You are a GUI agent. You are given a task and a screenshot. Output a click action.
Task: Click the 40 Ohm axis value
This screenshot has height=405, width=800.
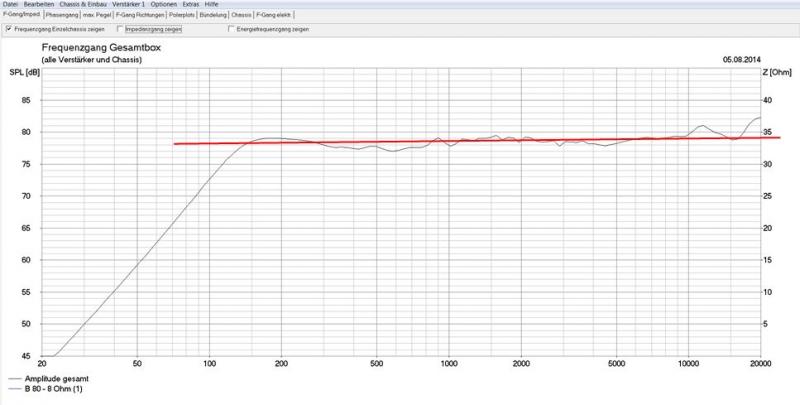pos(767,100)
